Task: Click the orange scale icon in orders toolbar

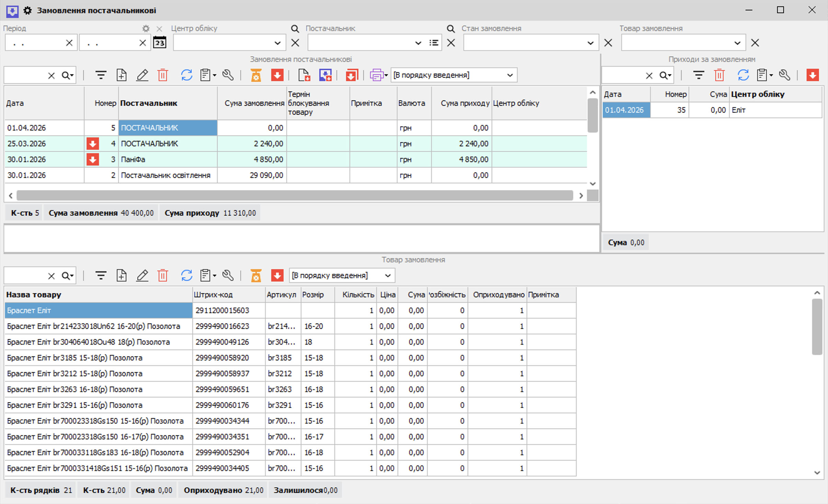Action: (256, 75)
